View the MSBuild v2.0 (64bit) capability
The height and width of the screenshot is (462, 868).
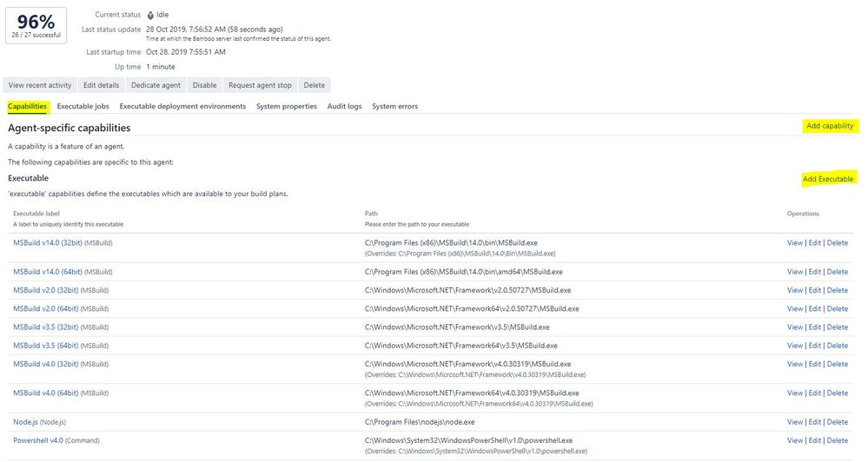pyautogui.click(x=795, y=309)
